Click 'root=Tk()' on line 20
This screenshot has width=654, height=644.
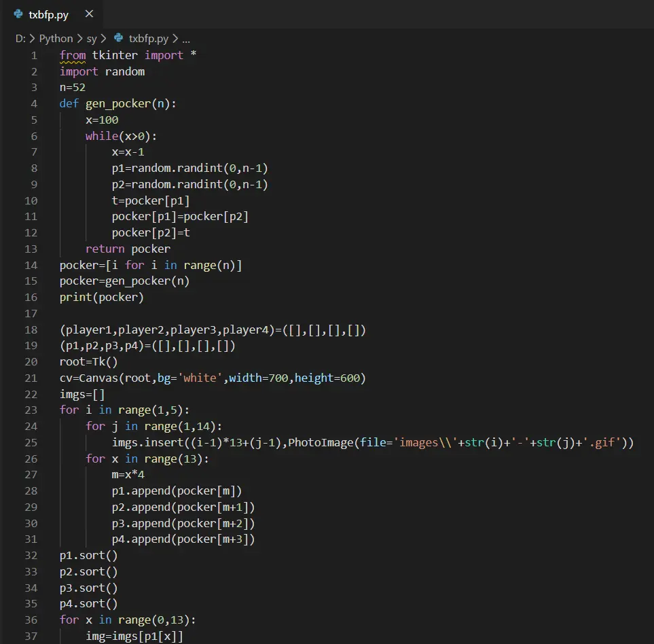[x=89, y=363]
